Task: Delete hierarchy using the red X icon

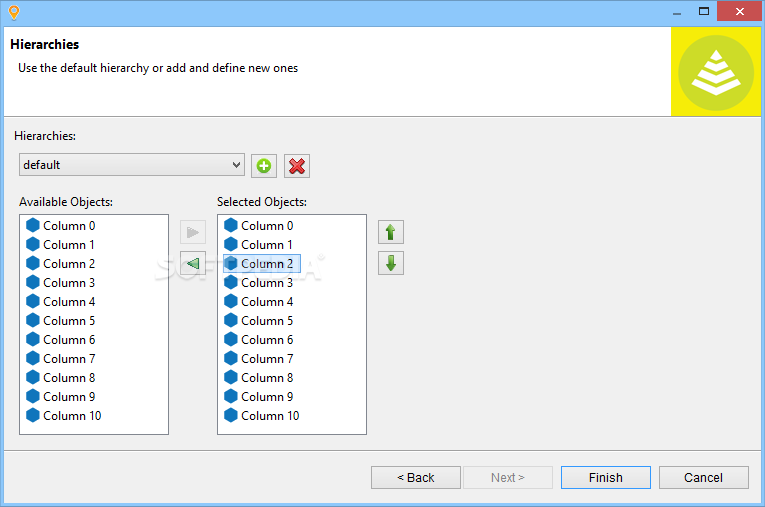Action: (297, 166)
